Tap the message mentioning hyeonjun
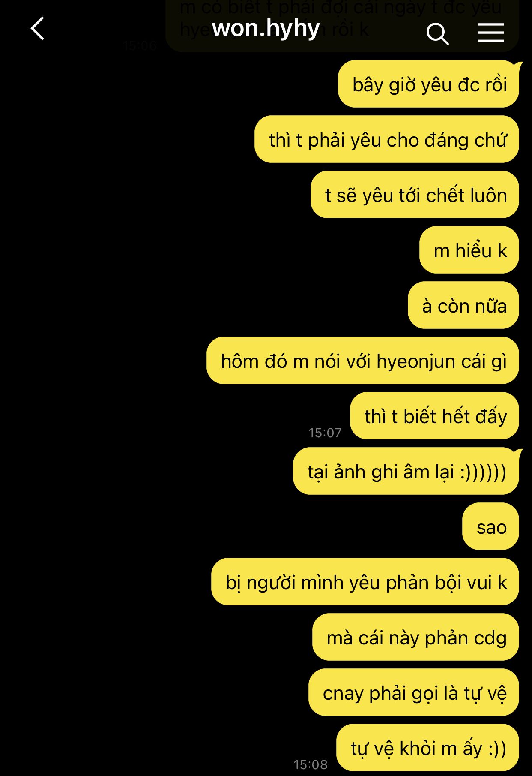Viewport: 532px width, 776px height. (x=363, y=361)
